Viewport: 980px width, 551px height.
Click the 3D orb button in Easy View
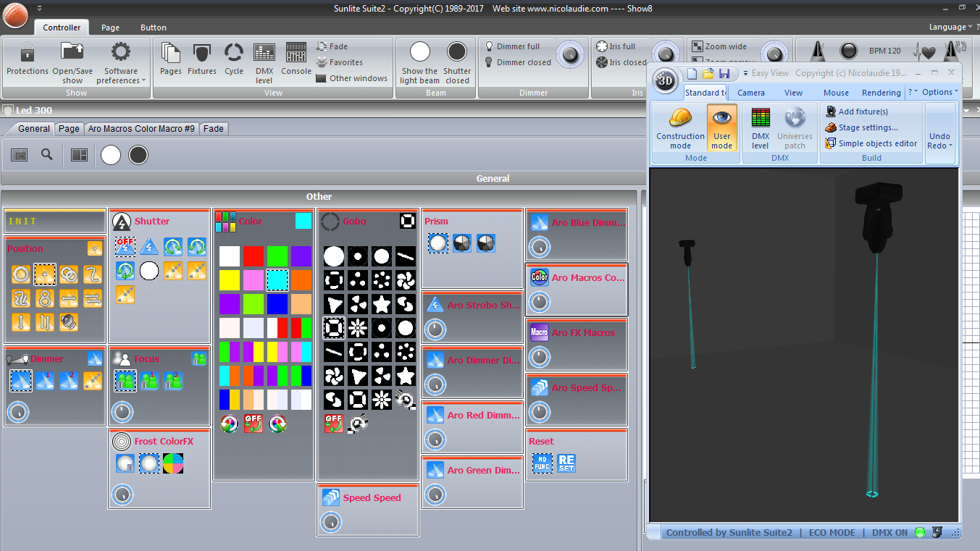tap(665, 81)
